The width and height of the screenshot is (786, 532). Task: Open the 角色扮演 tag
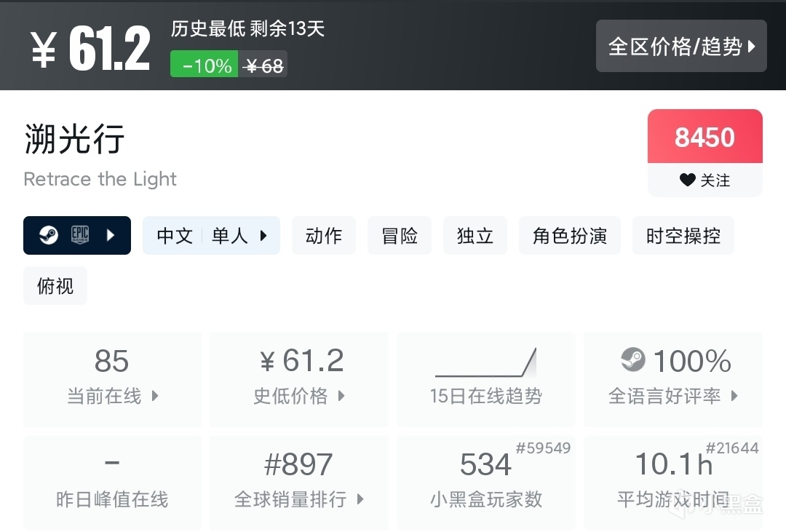tap(570, 236)
